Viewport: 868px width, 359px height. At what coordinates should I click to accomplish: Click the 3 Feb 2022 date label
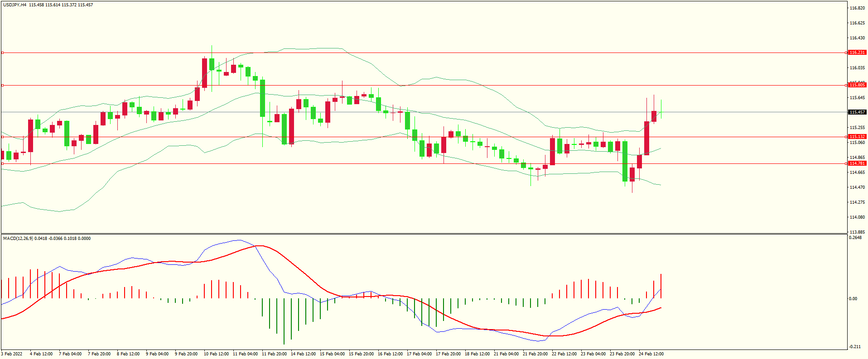(x=12, y=354)
